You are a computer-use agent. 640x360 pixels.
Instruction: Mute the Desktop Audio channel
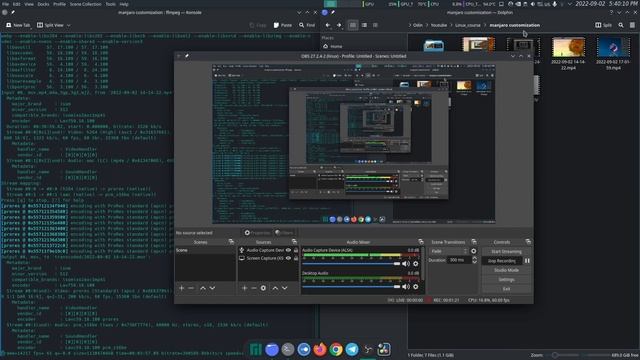[406, 287]
